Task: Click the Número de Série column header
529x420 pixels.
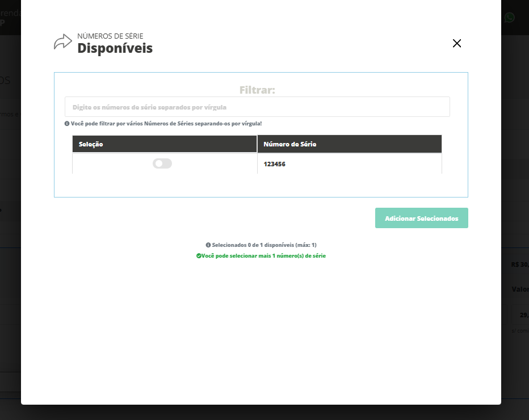Action: coord(350,144)
